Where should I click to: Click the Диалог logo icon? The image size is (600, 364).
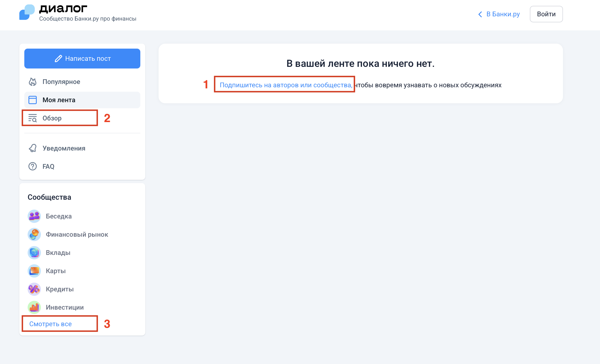coord(27,12)
